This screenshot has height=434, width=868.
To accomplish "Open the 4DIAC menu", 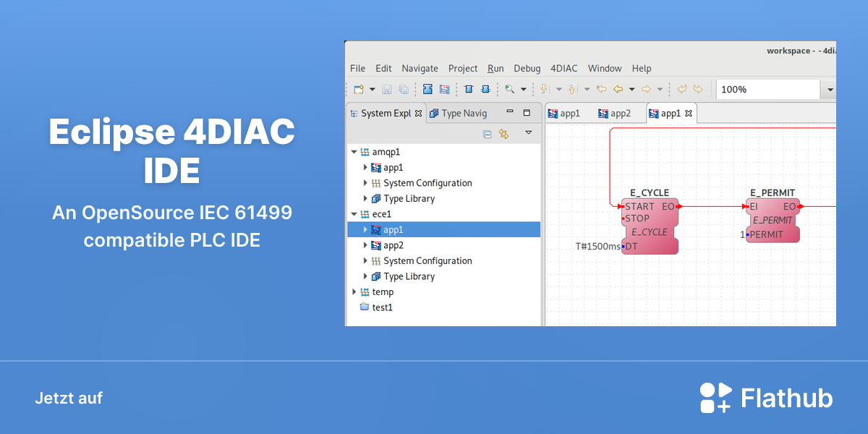I will coord(564,68).
